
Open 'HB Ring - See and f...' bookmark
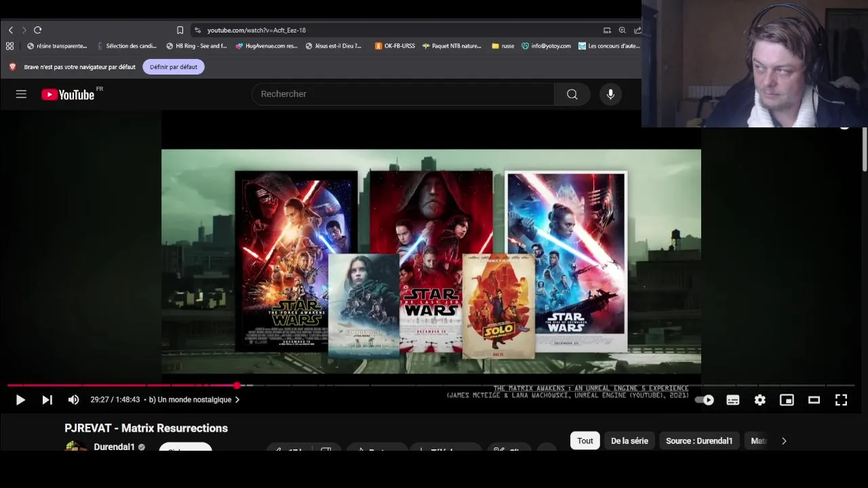197,46
